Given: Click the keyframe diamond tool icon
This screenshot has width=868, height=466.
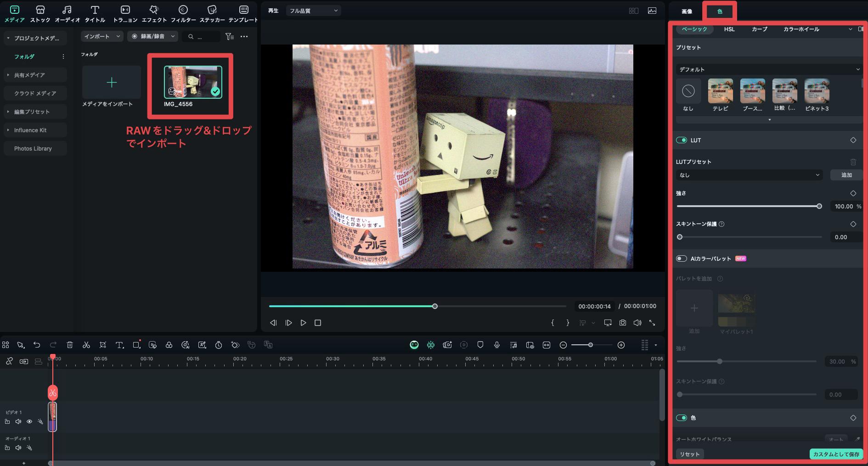Looking at the screenshot, I should tap(235, 345).
